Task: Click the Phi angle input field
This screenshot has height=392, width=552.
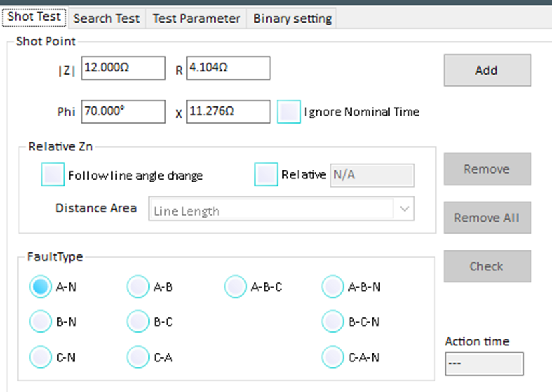Action: pos(123,112)
